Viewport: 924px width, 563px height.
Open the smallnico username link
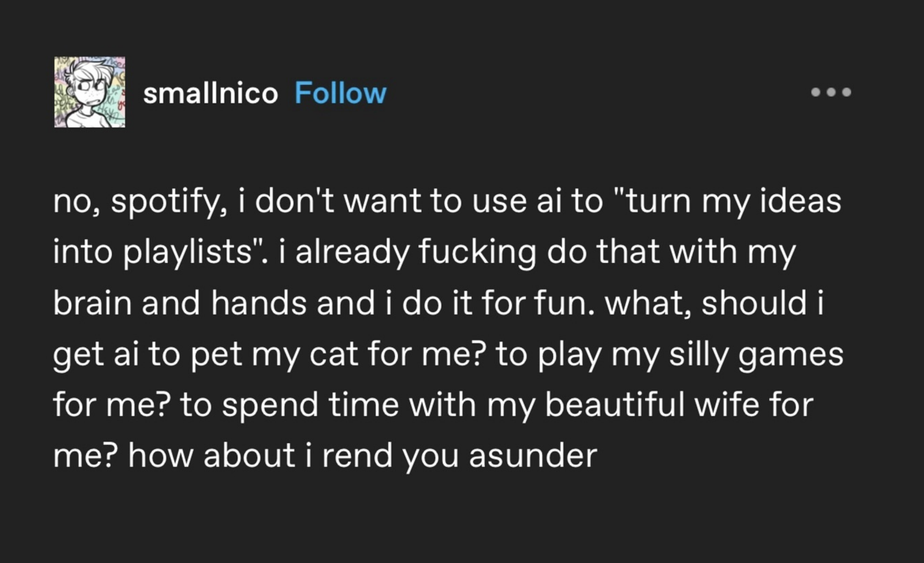tap(210, 94)
